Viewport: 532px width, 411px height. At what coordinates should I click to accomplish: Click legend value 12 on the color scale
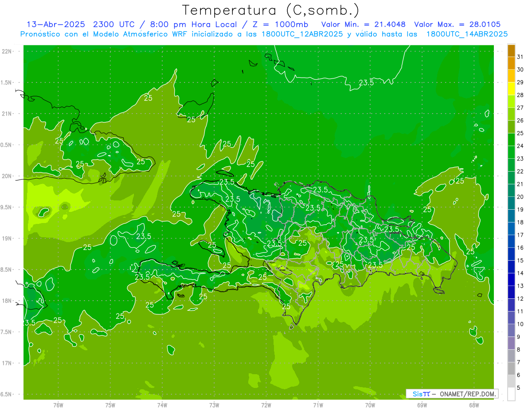coord(520,299)
